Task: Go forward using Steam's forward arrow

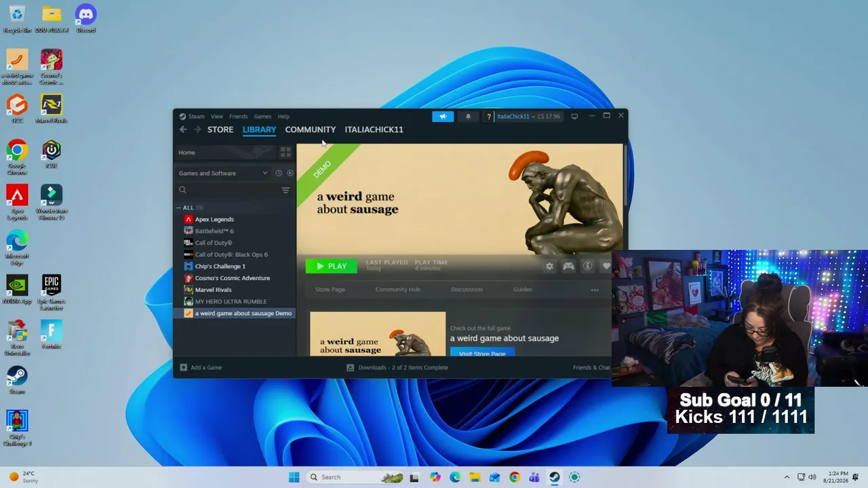Action: (x=197, y=129)
